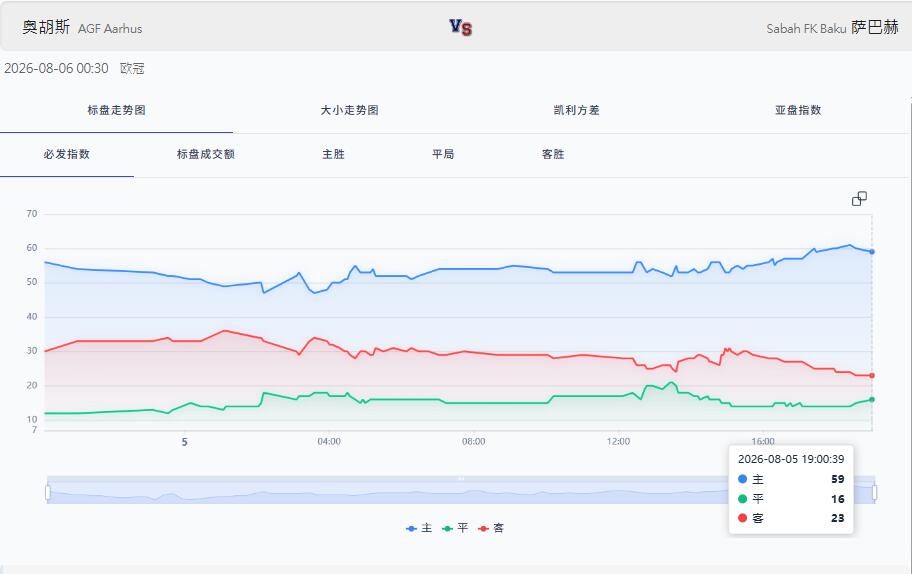Click the right zoom slider handle
This screenshot has height=574, width=912.
874,493
